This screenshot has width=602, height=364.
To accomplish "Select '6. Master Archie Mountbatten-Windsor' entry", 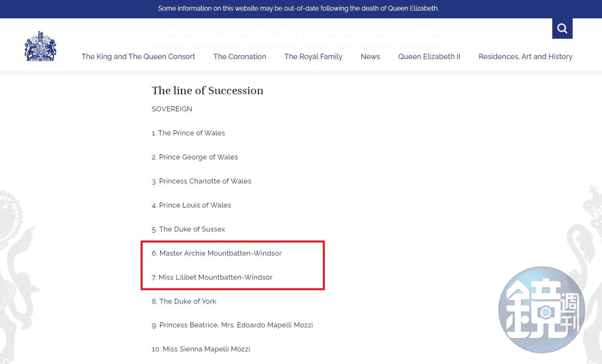I will 217,253.
